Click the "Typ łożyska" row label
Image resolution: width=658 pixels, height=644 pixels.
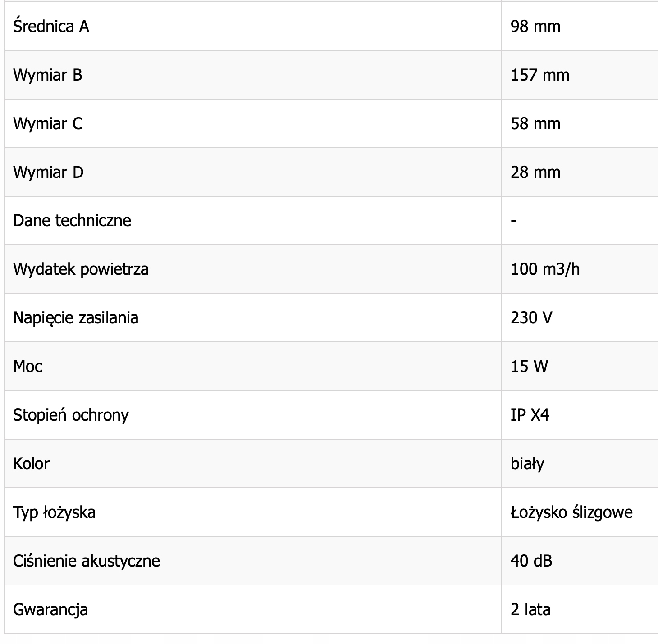(x=54, y=512)
